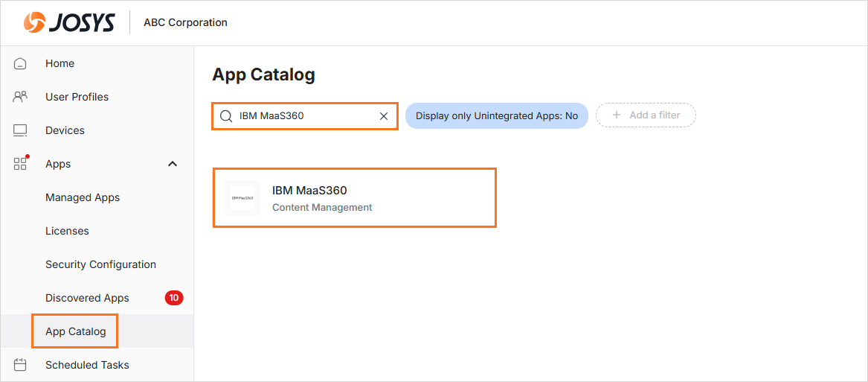Click the app catalog search field

[x=304, y=116]
